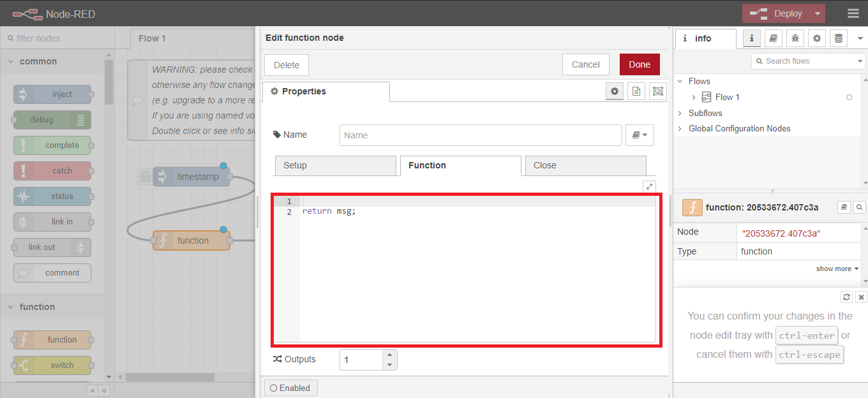Refresh the tips panel

point(846,297)
